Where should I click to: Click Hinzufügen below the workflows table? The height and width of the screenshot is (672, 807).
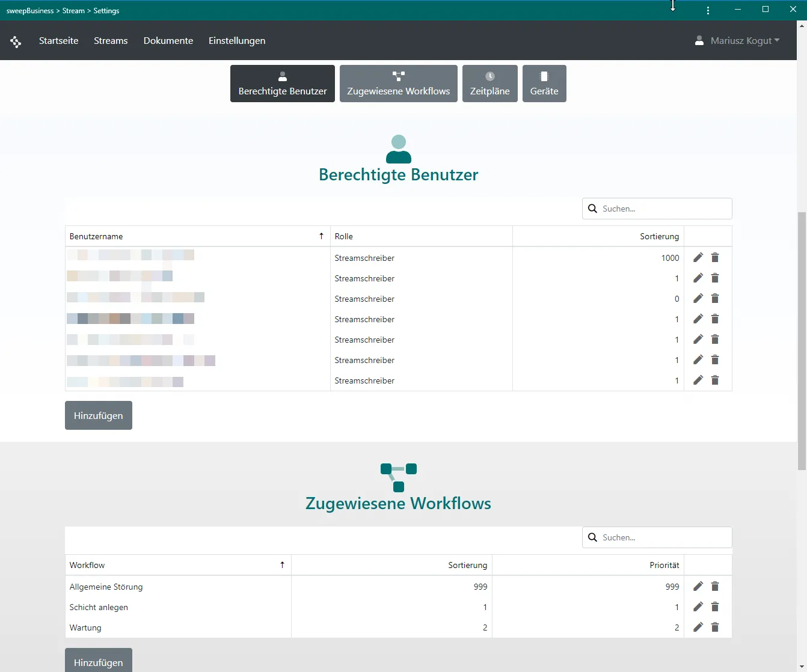pyautogui.click(x=98, y=661)
